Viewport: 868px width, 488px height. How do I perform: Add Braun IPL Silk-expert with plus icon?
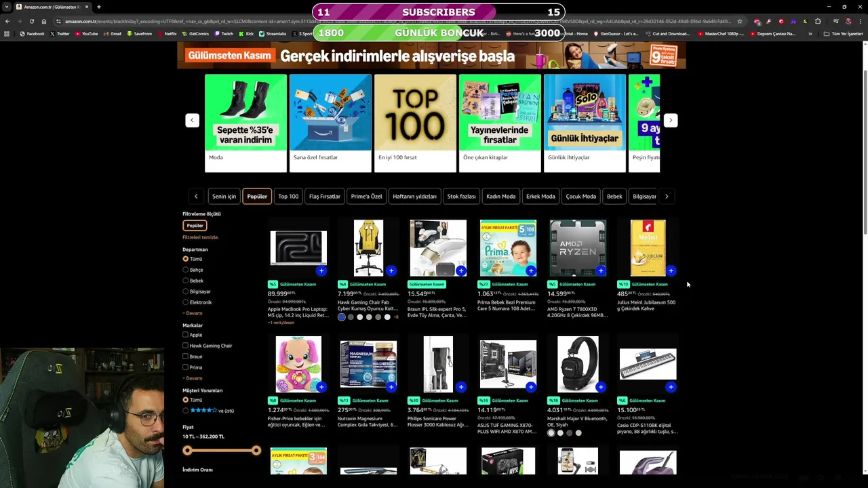[x=461, y=271]
